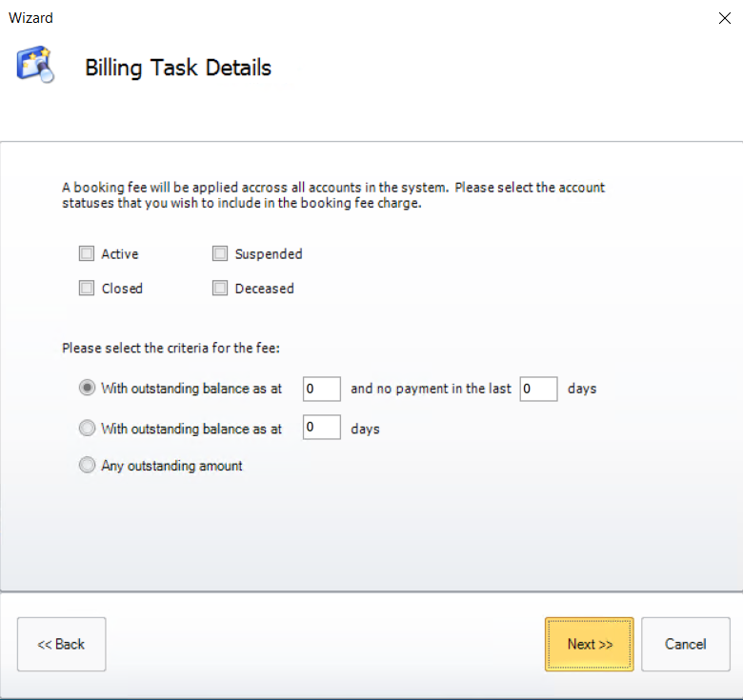Click the booking fee instruction paragraph

pos(333,195)
